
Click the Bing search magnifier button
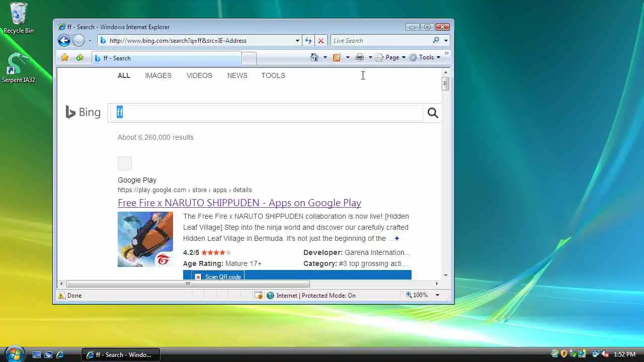433,113
